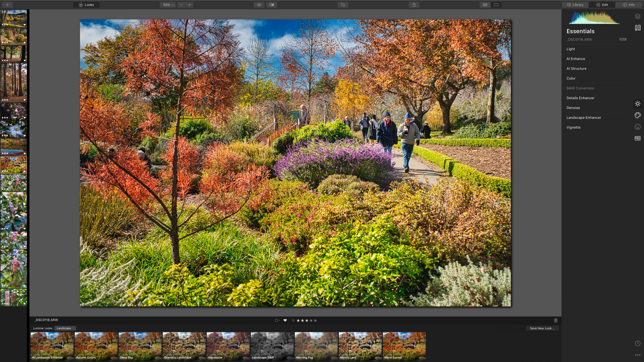Toggle before/after compare view

[x=271, y=5]
